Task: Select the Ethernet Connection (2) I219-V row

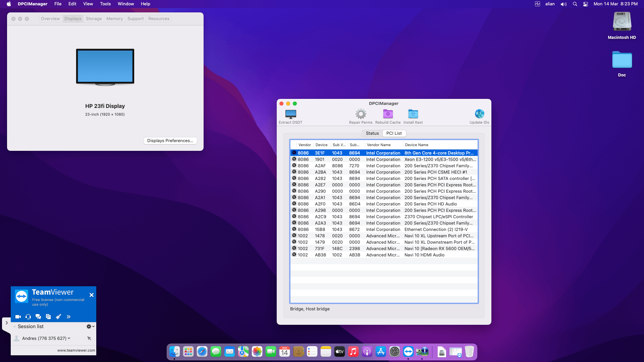Action: pyautogui.click(x=384, y=230)
